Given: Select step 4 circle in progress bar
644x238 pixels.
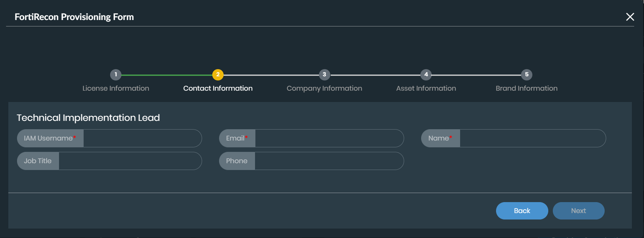Looking at the screenshot, I should pos(426,74).
